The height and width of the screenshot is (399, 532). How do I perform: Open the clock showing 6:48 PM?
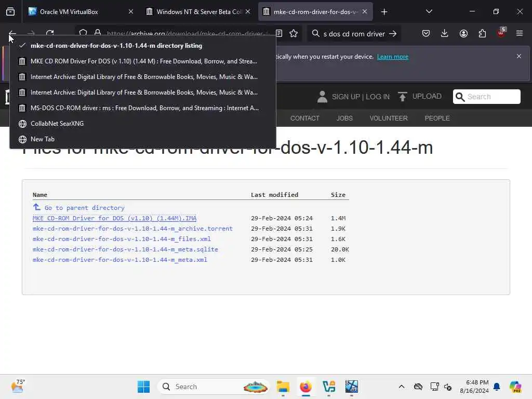[474, 387]
